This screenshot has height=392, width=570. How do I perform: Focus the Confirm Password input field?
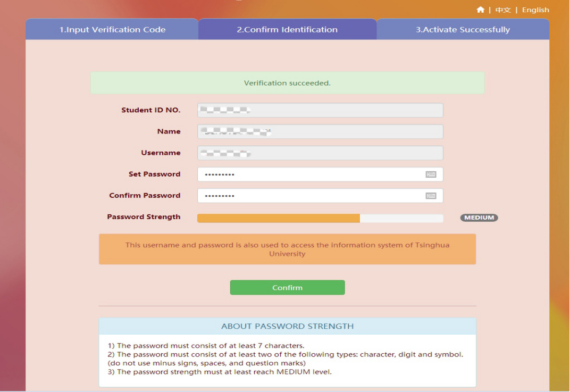320,196
